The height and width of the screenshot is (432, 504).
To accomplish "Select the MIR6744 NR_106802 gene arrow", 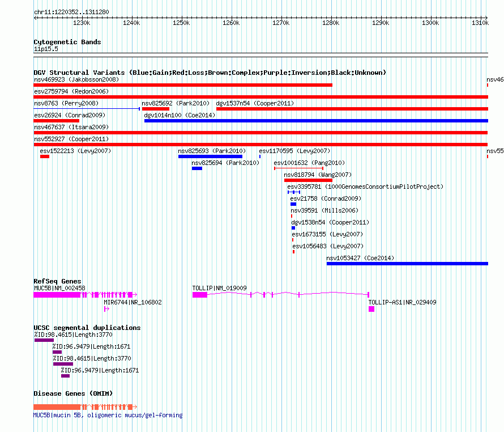I will (x=106, y=309).
